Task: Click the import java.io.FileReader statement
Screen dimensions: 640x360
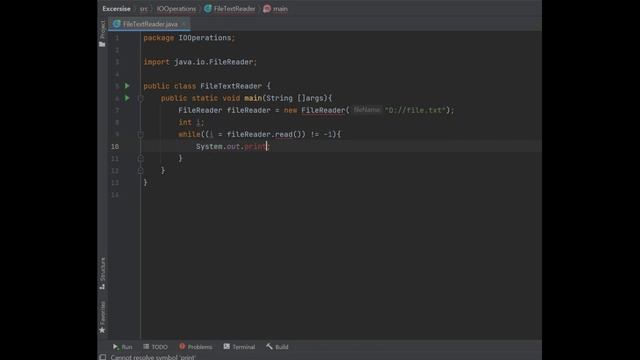Action: (200, 62)
